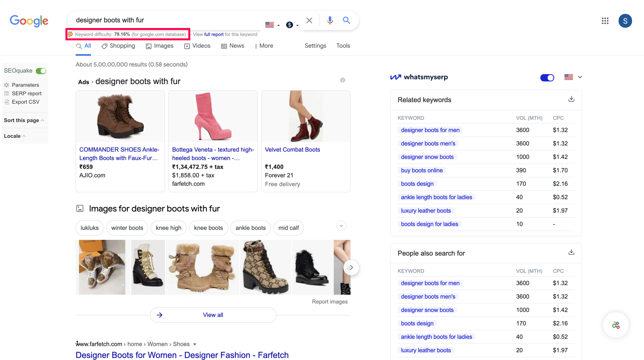Screen dimensions: 644x360
Task: Click the ads info icon
Action: click(x=343, y=80)
